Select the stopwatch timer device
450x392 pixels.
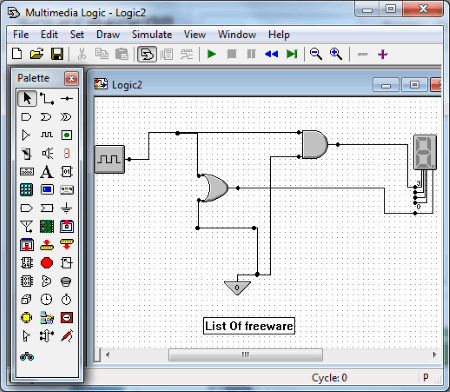(66, 299)
